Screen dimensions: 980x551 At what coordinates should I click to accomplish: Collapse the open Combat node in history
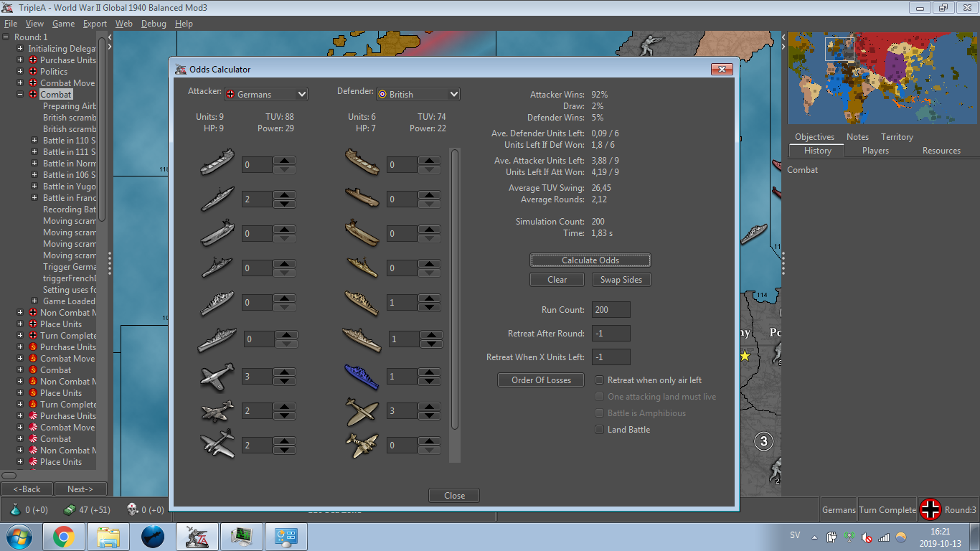[21, 95]
